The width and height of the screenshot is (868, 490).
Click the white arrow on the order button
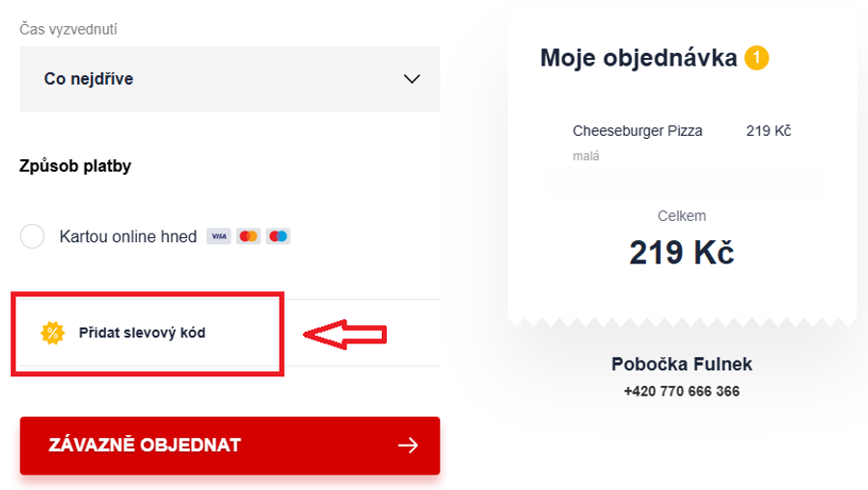click(x=408, y=445)
